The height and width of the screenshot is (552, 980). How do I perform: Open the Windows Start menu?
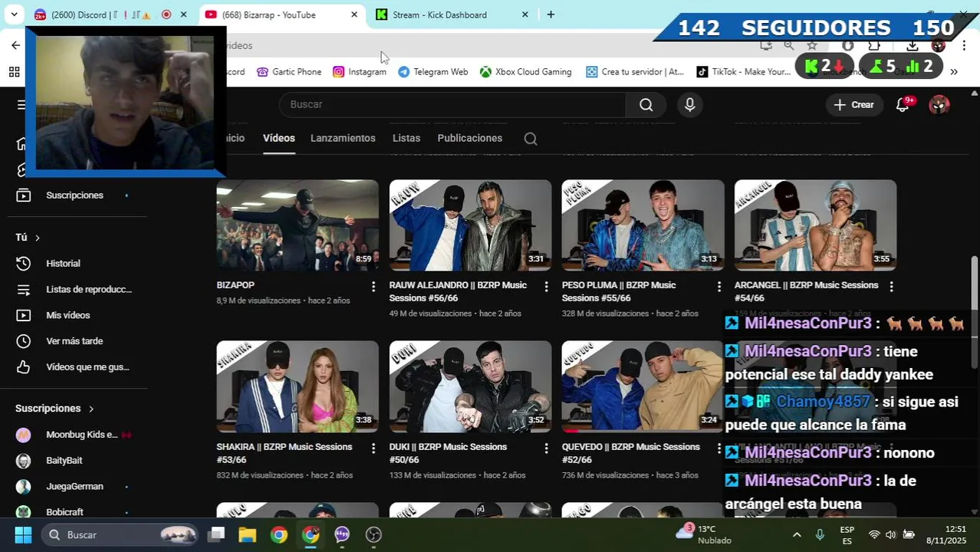tap(23, 534)
